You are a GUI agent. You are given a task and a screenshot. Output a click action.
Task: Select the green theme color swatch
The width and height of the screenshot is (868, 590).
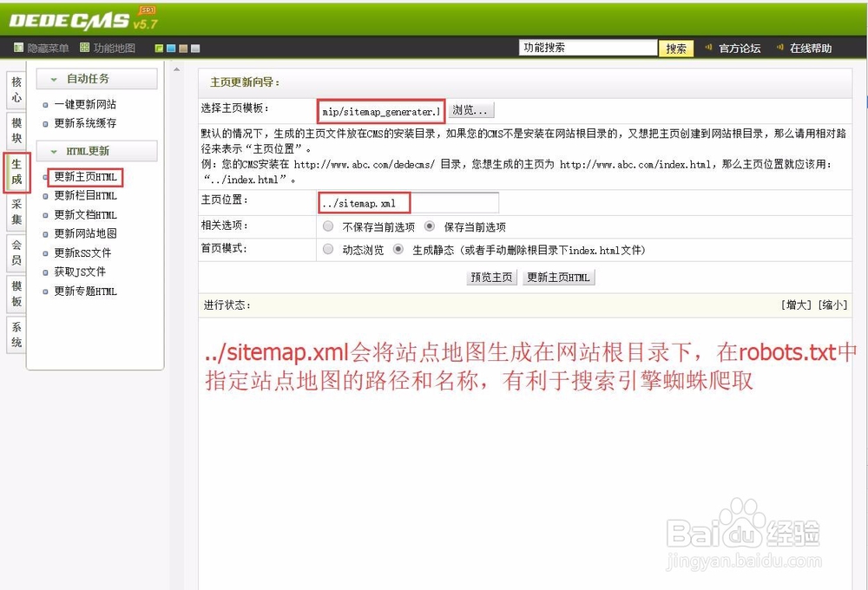(160, 48)
